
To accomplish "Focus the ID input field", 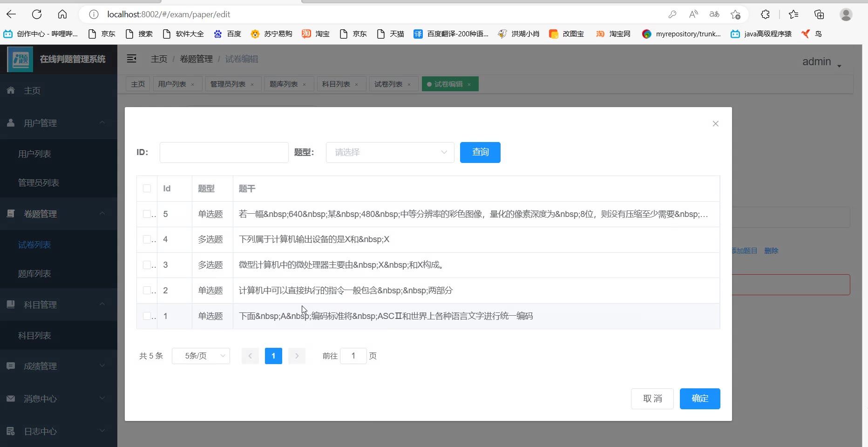I will click(x=224, y=152).
